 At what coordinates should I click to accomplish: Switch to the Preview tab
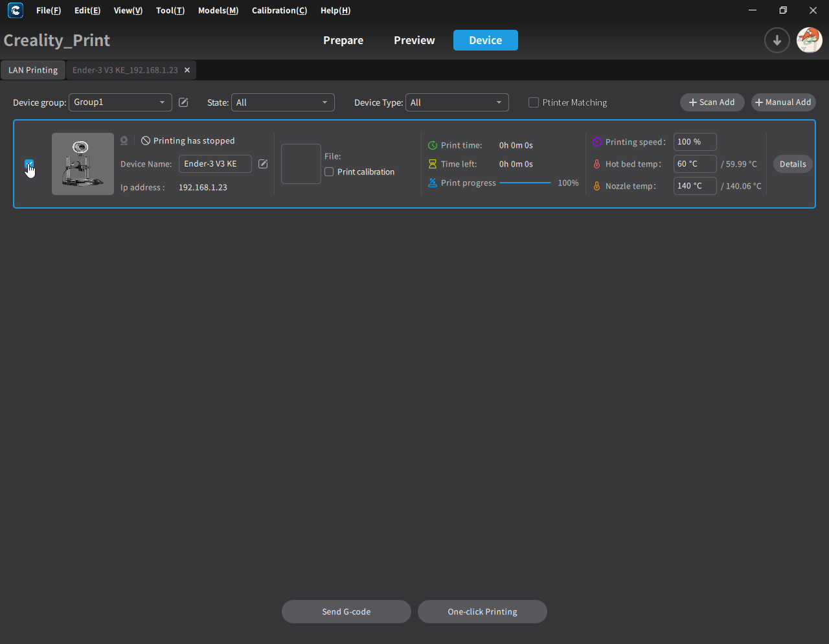tap(414, 40)
